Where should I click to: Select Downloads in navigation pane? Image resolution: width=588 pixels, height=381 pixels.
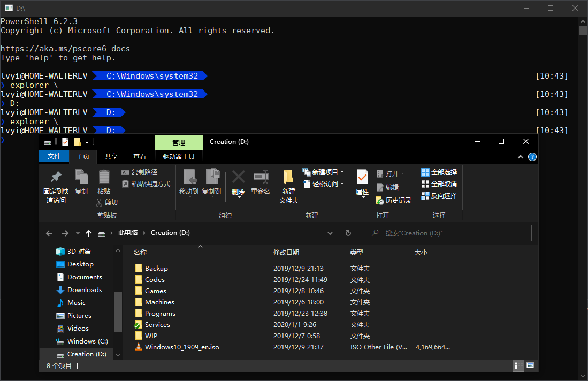84,290
